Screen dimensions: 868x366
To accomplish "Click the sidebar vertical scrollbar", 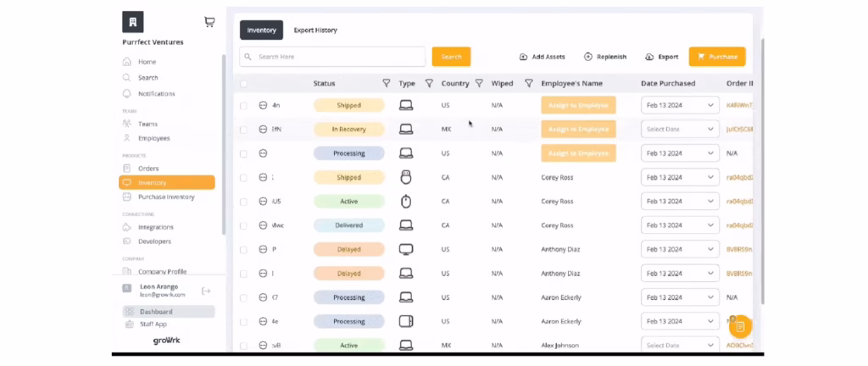I will point(223,144).
